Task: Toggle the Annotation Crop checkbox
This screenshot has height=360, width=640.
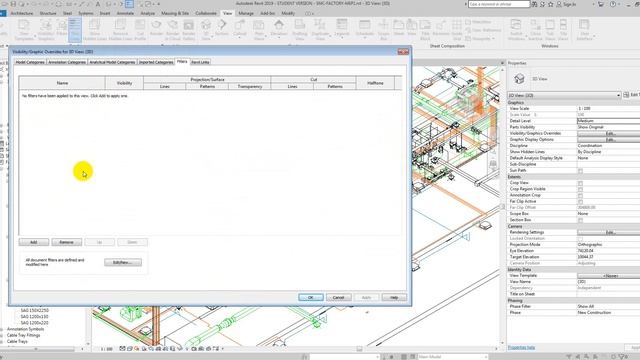Action: pos(580,196)
